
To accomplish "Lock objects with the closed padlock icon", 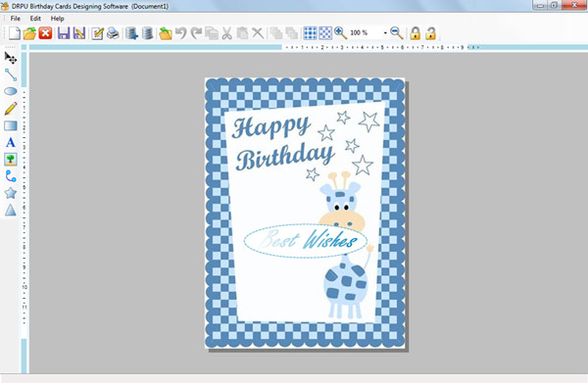I will (416, 33).
